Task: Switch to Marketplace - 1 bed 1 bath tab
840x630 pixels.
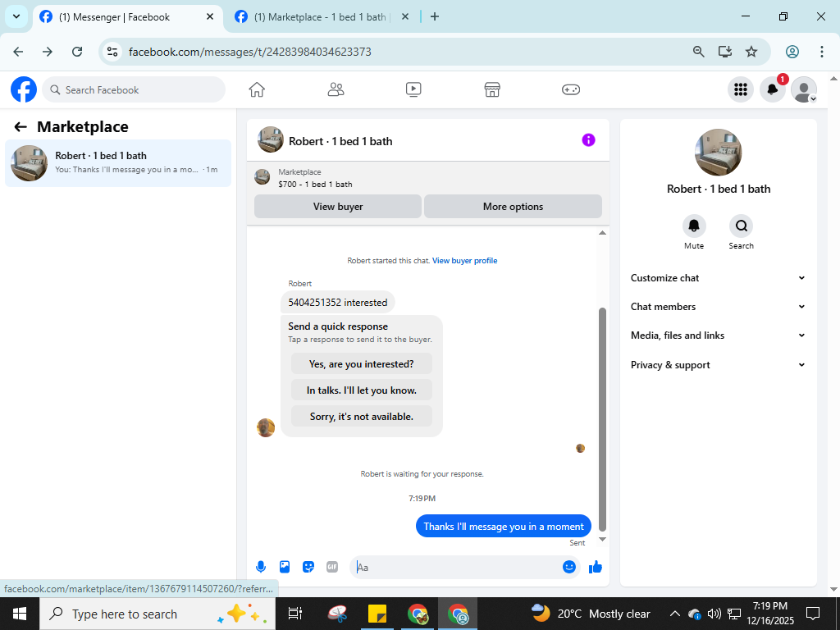Action: click(x=319, y=17)
